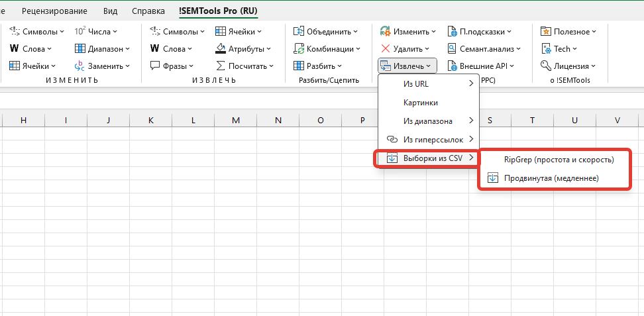Click the Атрибуты fill icon

[221, 48]
